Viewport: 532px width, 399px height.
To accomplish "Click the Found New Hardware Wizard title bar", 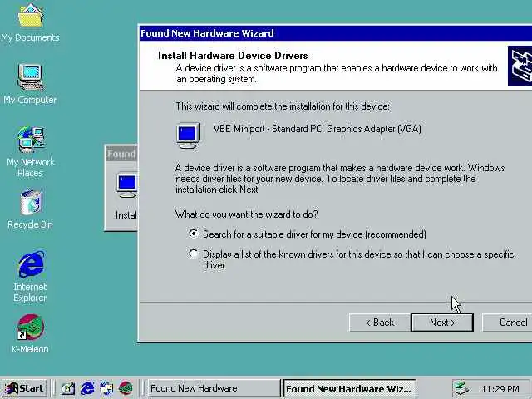I will click(335, 33).
